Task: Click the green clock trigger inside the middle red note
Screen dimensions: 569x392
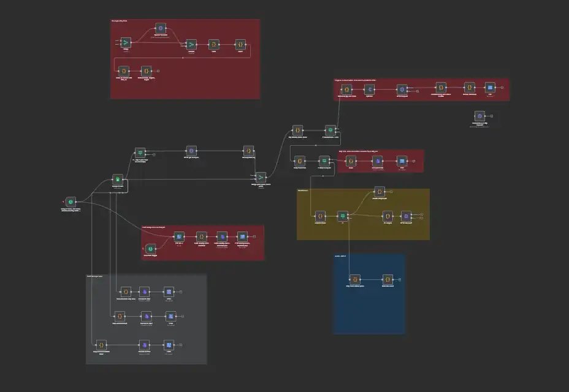Action: point(150,248)
